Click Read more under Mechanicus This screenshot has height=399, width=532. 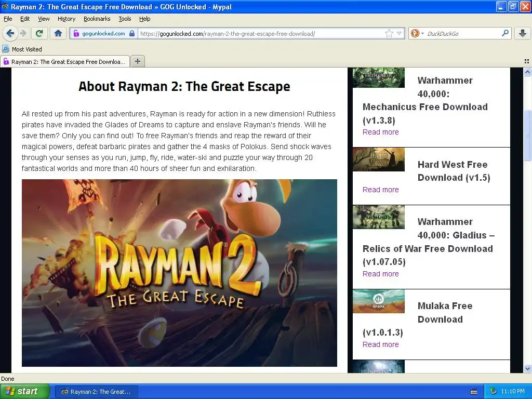click(381, 132)
